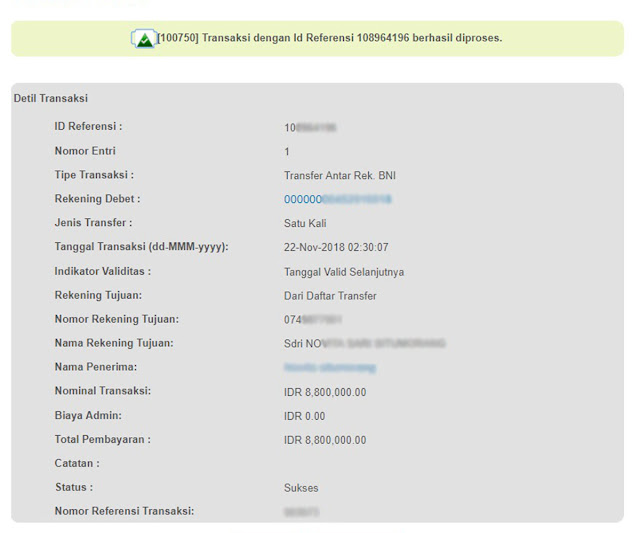Click the 'IDR 0.00' admin fee value
The image size is (640, 533).
coord(304,416)
